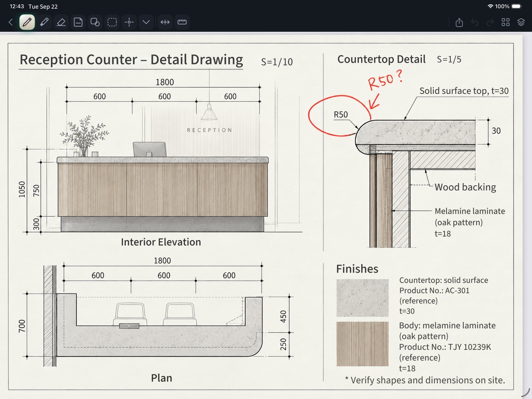
Task: Tap the oak melamine laminate finish swatch
Action: coord(362,344)
